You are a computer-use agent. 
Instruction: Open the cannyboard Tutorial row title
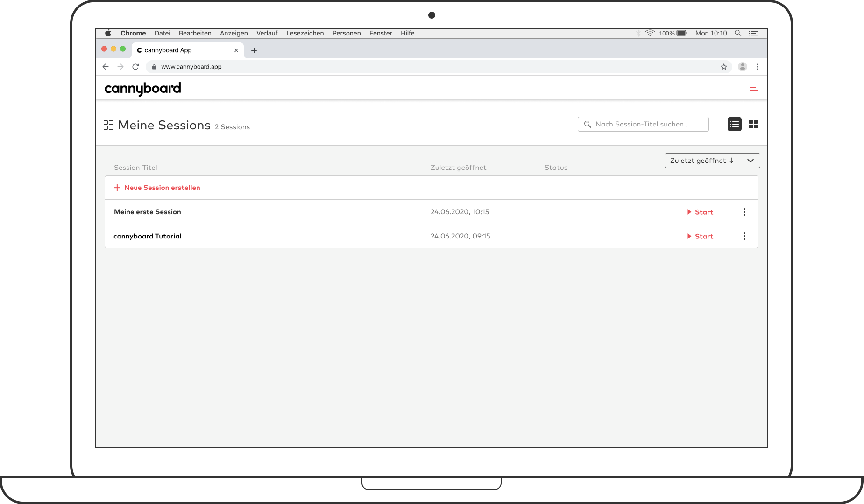tap(148, 236)
